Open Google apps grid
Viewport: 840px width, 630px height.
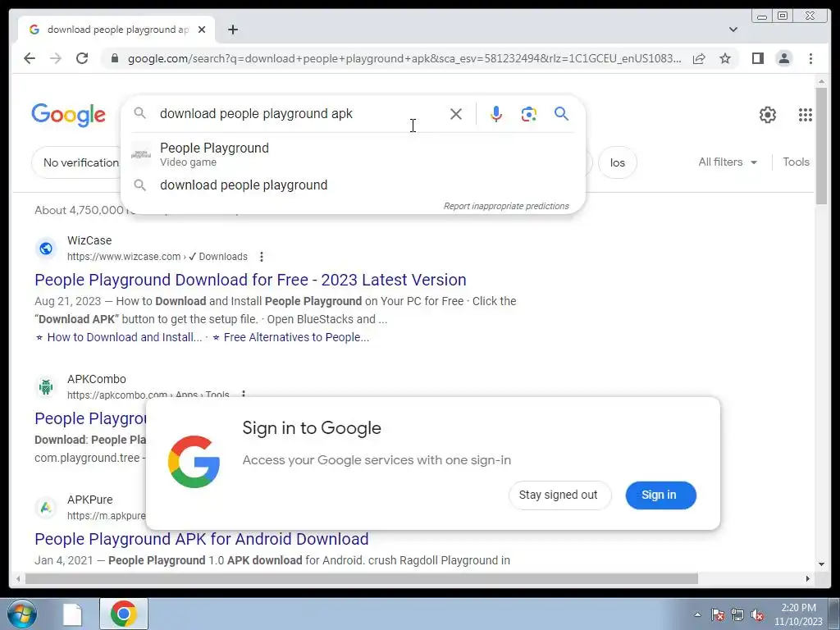tap(806, 115)
